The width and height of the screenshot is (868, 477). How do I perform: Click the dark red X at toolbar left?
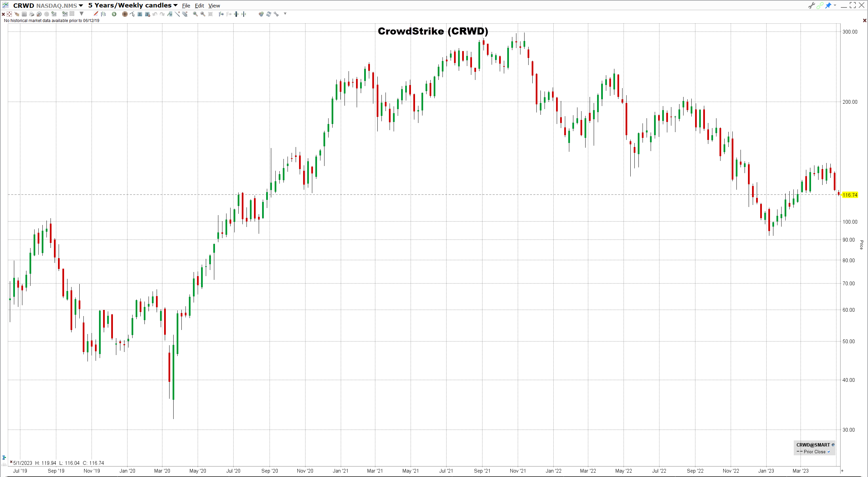[3, 14]
